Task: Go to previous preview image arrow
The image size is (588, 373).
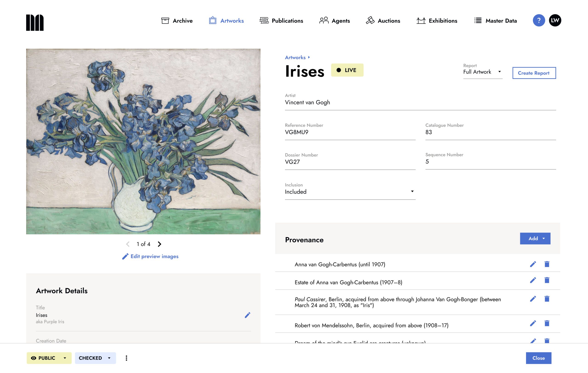Action: [127, 244]
